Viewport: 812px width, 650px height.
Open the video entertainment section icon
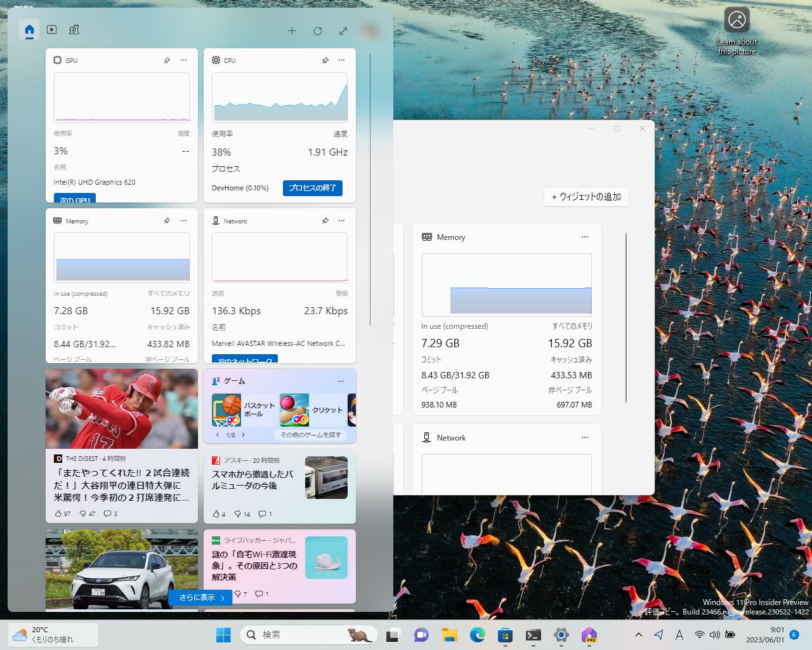[51, 30]
